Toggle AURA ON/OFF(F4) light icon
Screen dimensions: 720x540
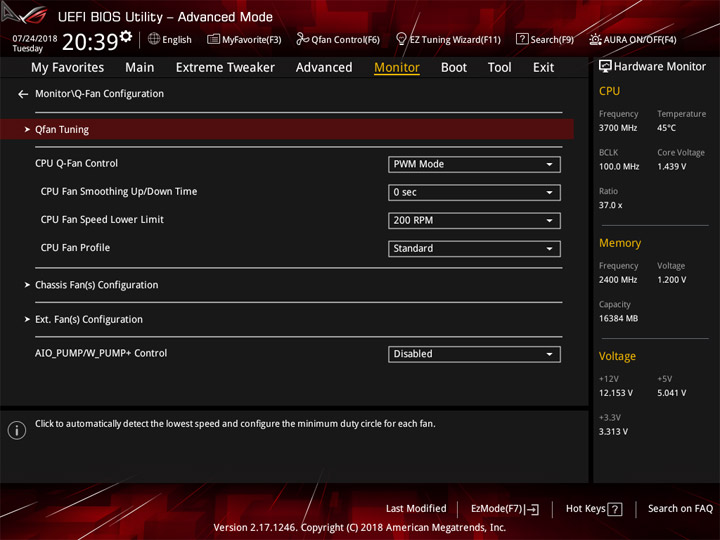595,39
